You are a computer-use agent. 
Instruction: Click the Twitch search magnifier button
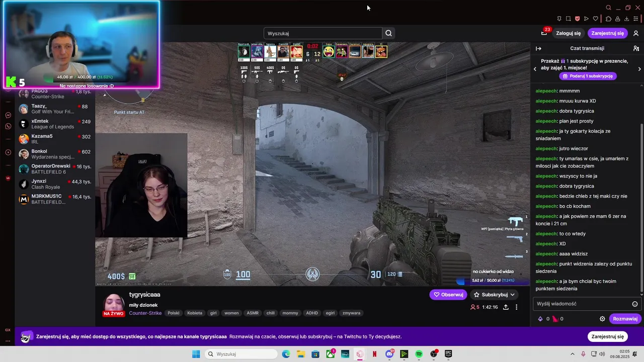pos(388,33)
